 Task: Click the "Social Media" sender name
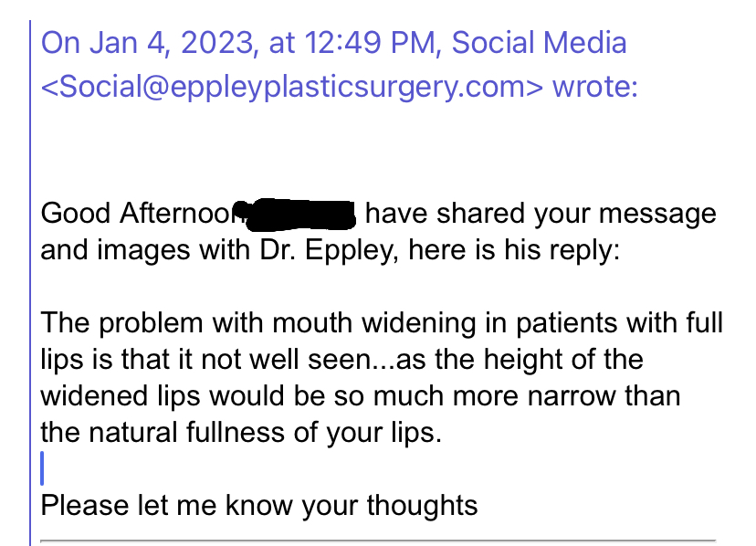tap(539, 42)
